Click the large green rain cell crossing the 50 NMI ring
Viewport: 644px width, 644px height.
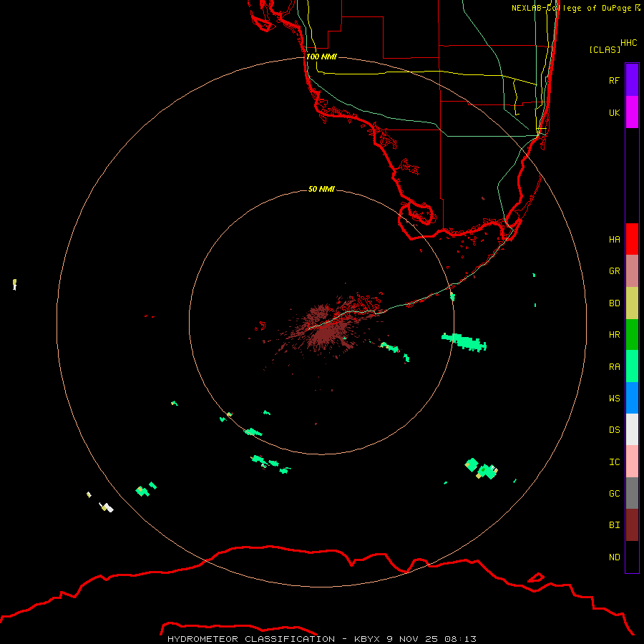pyautogui.click(x=464, y=342)
